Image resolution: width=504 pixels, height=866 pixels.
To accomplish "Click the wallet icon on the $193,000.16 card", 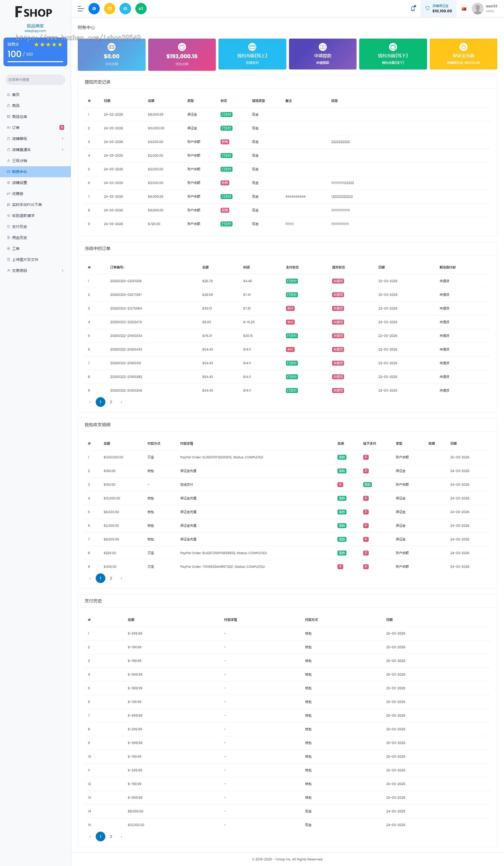I will point(182,47).
